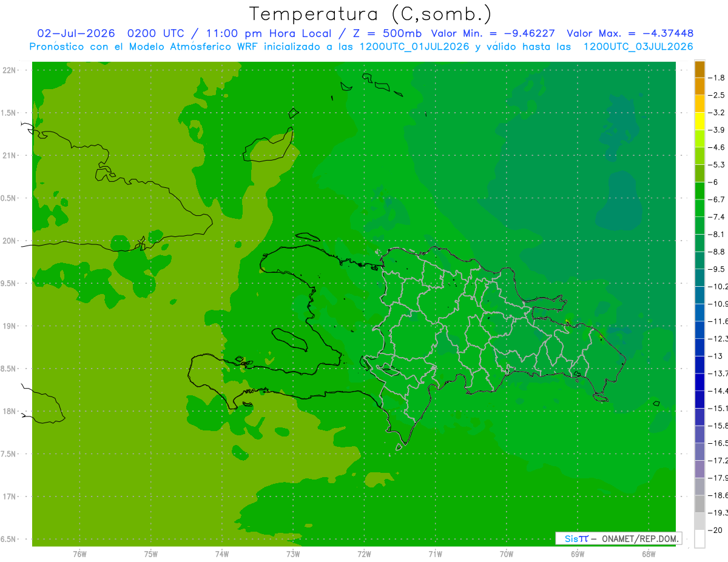Click the '-1.8' legend value
Image resolution: width=728 pixels, height=562 pixels.
(717, 78)
